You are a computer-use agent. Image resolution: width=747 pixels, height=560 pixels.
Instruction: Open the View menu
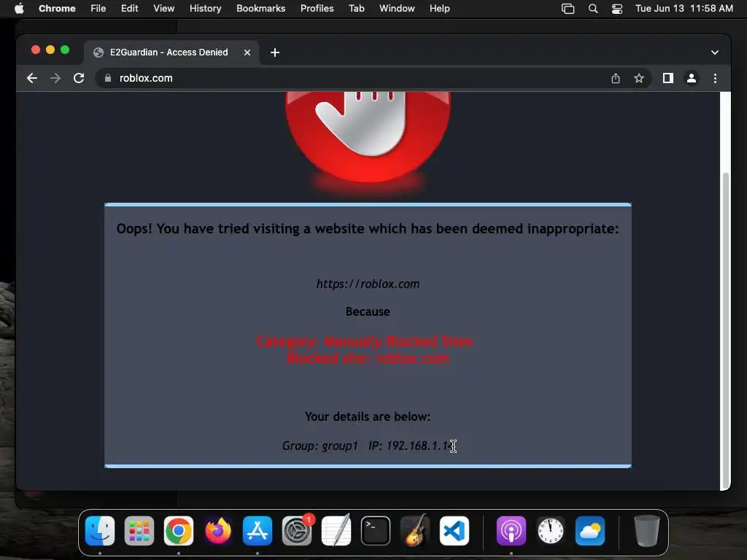click(x=164, y=9)
